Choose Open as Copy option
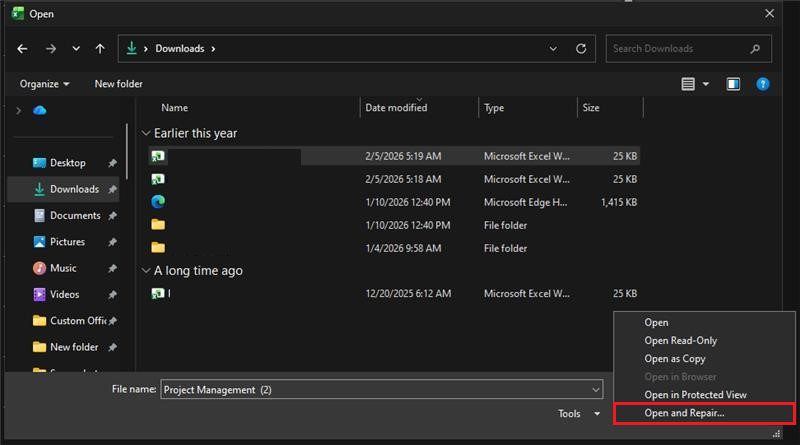 click(674, 359)
